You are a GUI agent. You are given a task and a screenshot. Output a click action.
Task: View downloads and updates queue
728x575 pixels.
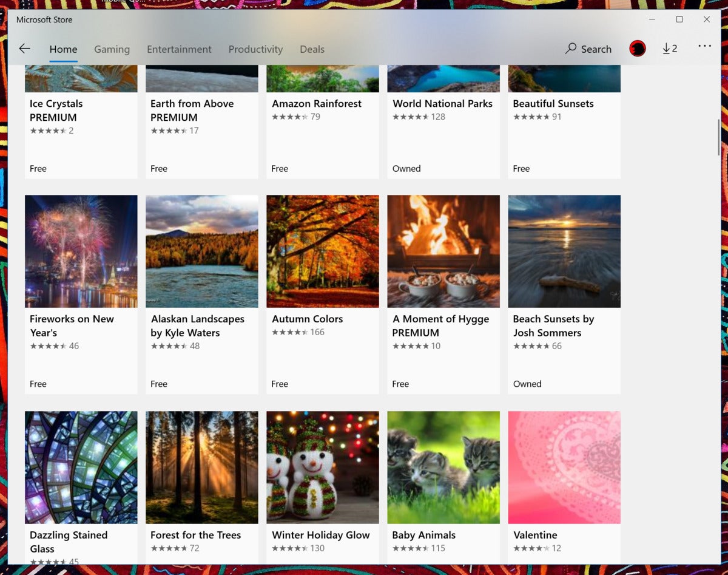[x=670, y=49]
